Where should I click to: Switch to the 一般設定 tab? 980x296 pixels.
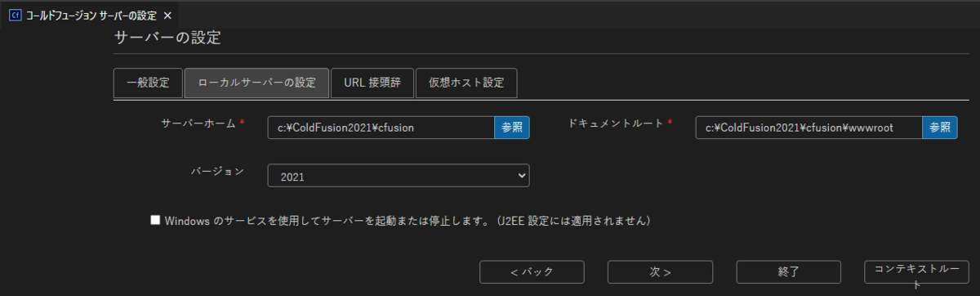click(148, 83)
